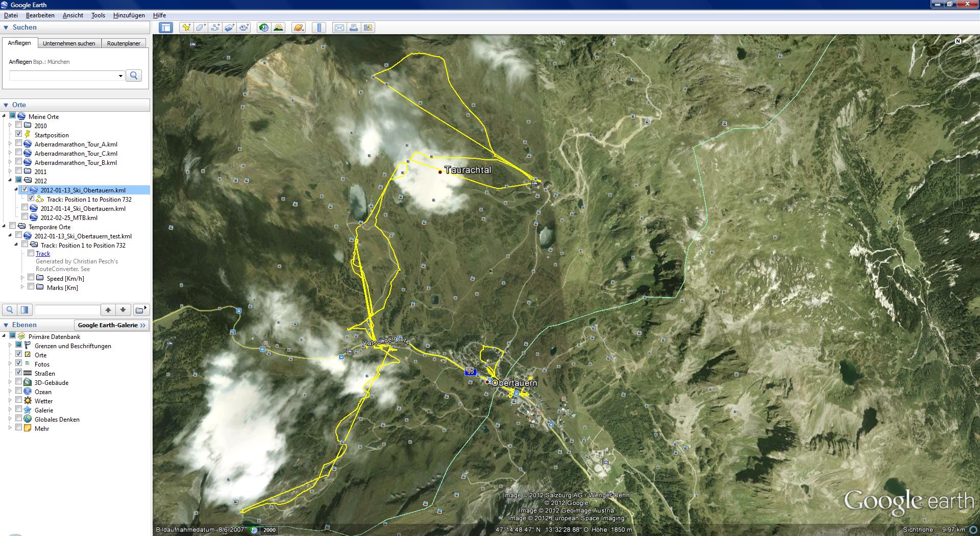This screenshot has width=980, height=536.
Task: Add a new placemark with the pushpin icon
Action: tap(186, 28)
